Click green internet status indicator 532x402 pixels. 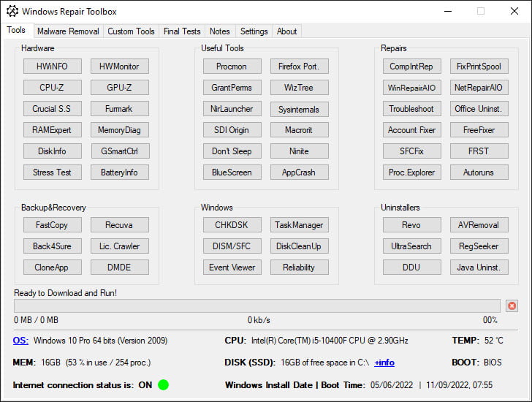[163, 384]
